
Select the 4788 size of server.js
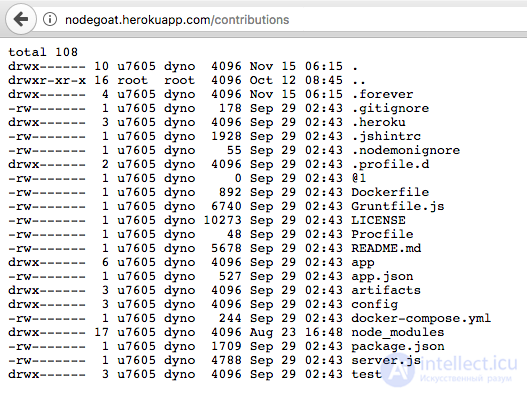[227, 360]
